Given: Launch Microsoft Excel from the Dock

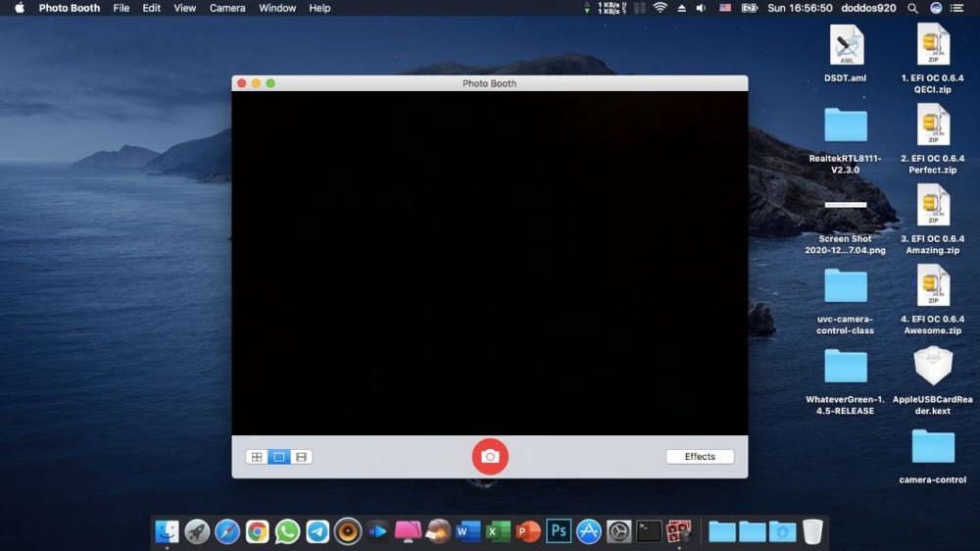Looking at the screenshot, I should (x=498, y=531).
